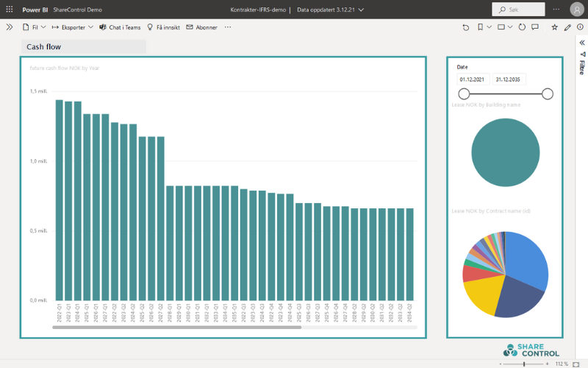Click the search magnifier icon
The height and width of the screenshot is (368, 588).
click(x=502, y=10)
